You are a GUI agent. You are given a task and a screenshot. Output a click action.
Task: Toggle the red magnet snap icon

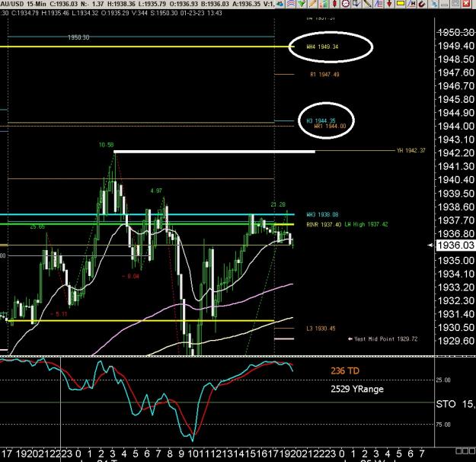422,4
